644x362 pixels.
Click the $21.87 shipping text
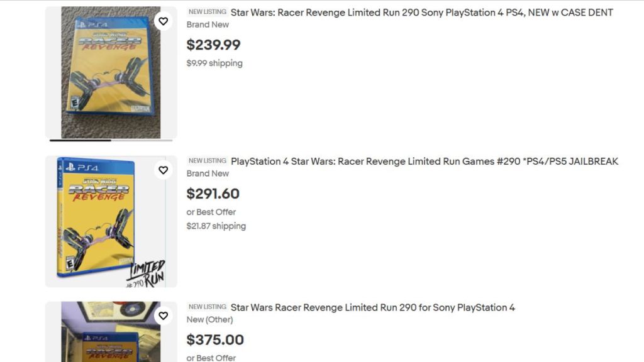coord(217,226)
